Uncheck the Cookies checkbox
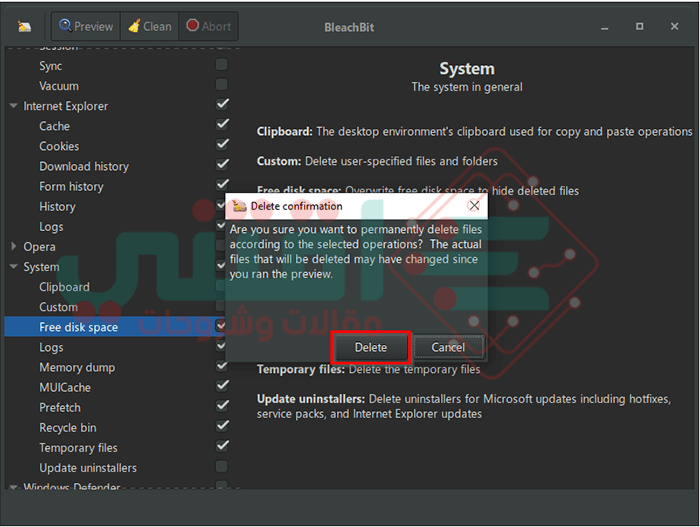The image size is (700, 527). [222, 145]
